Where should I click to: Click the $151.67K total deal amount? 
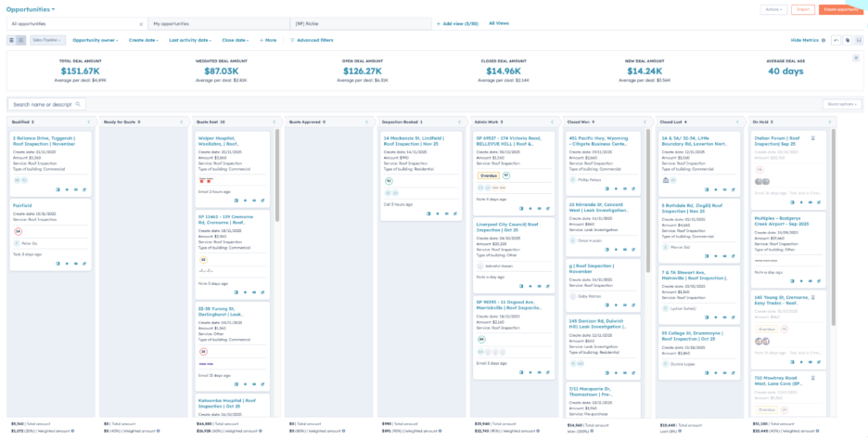point(81,71)
